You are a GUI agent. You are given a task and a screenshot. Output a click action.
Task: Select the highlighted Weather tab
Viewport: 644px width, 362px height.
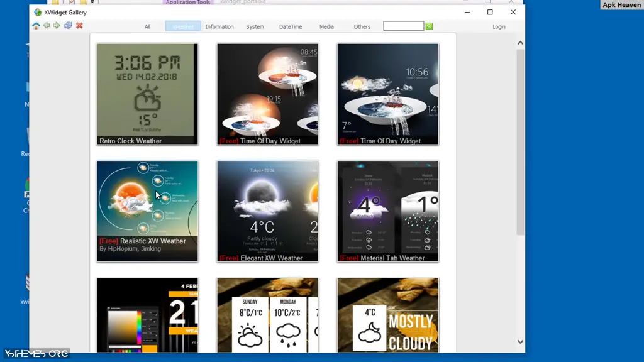182,26
